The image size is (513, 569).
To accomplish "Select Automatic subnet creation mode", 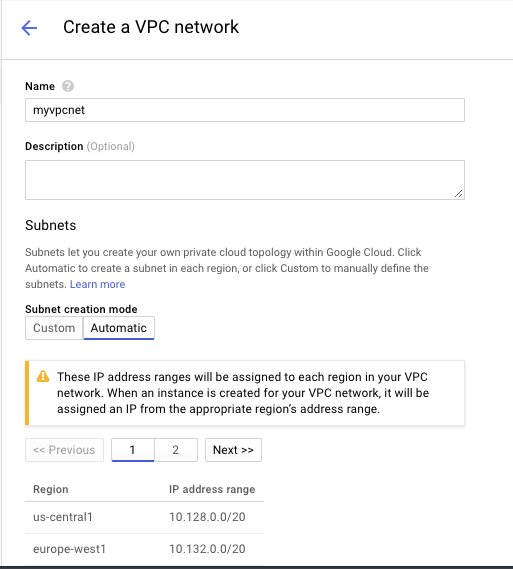I will pos(119,328).
